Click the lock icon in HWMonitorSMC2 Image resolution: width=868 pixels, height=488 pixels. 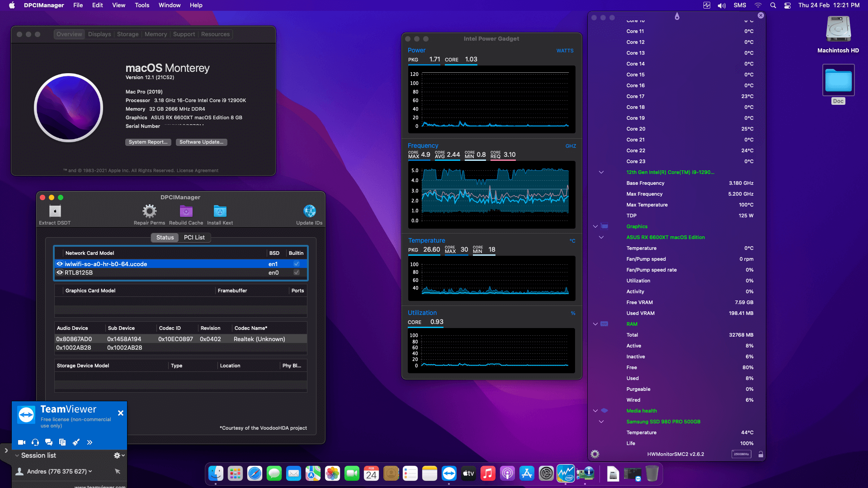761,454
